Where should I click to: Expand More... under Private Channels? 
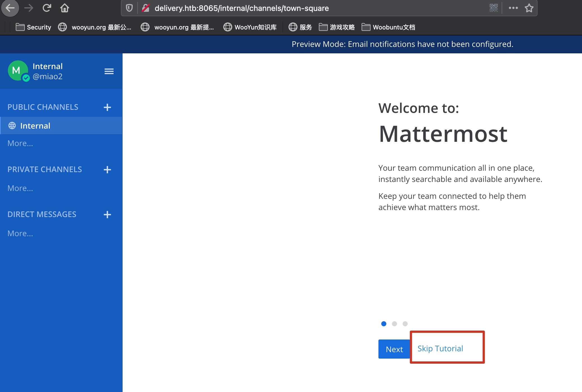pos(20,188)
